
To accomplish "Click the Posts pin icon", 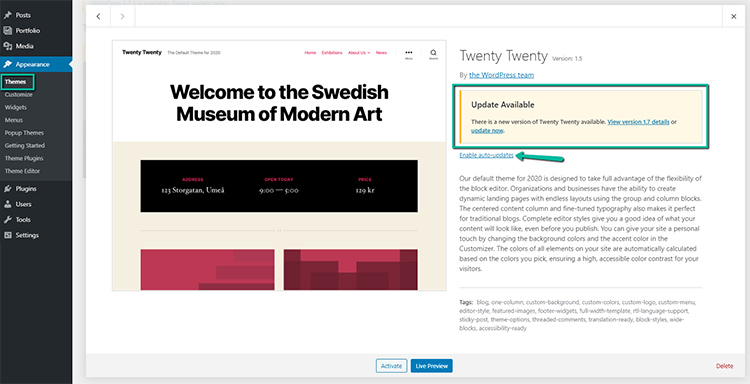I will pos(8,15).
